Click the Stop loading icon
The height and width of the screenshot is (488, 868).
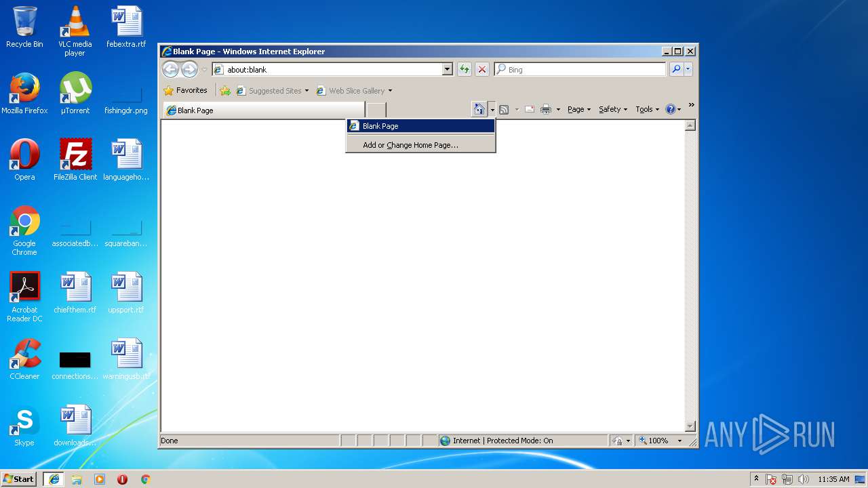pyautogui.click(x=481, y=69)
